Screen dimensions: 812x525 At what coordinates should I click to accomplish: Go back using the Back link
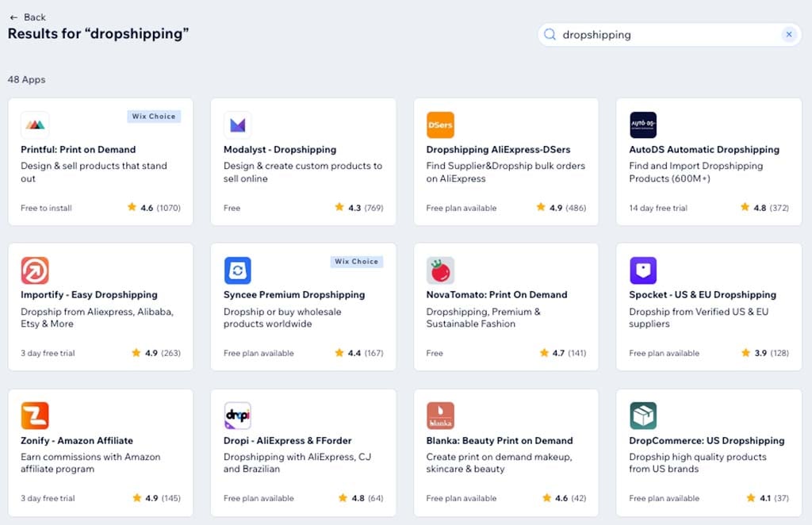(28, 17)
